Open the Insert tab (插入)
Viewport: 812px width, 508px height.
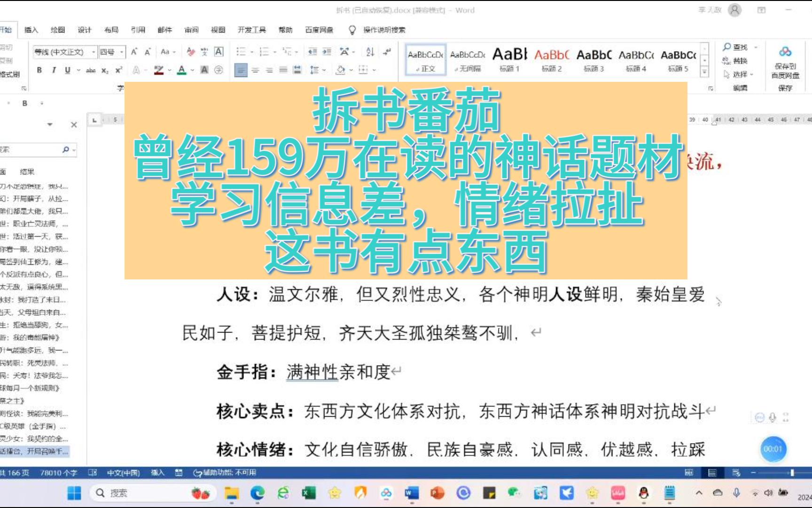point(31,30)
